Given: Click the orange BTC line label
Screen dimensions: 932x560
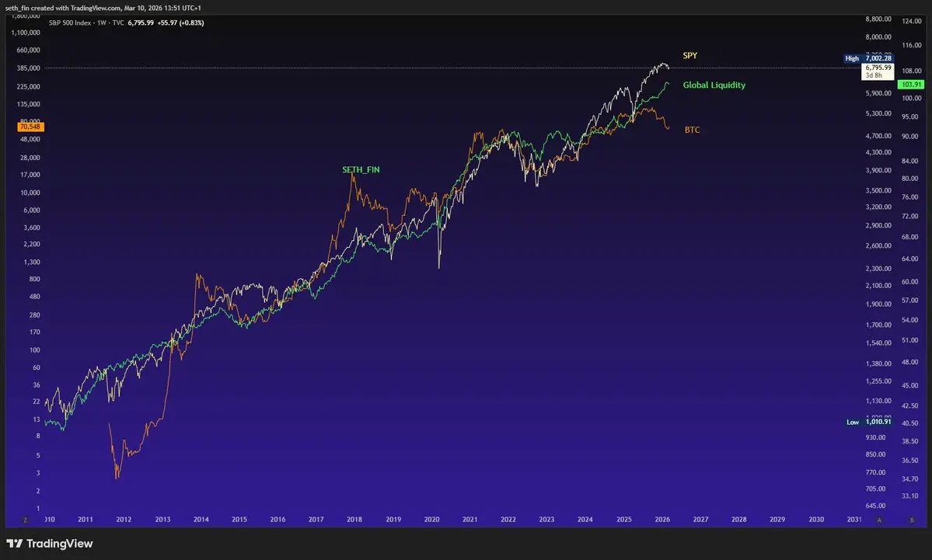Looking at the screenshot, I should tap(692, 130).
